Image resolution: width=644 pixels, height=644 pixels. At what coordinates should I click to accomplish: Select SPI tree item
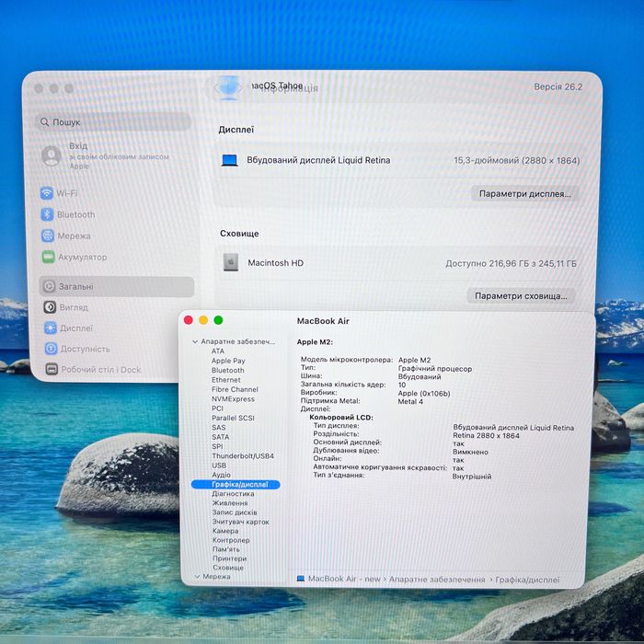point(217,446)
